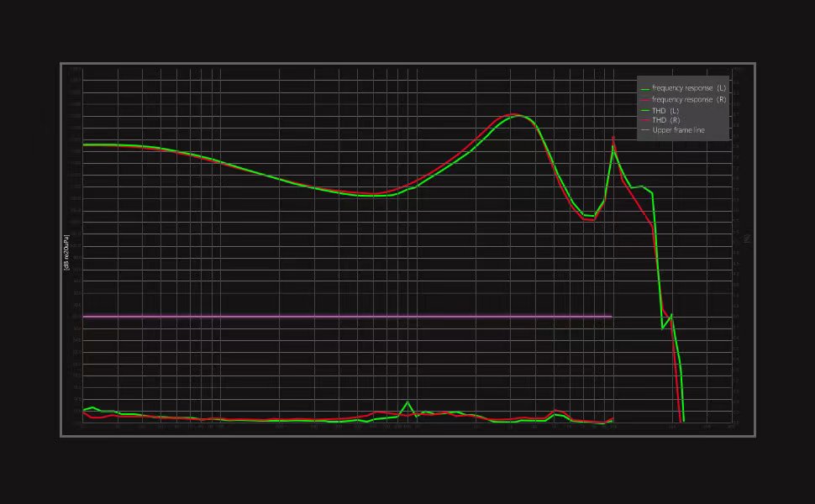Viewport: 815px width, 504px height.
Task: Click green line marker beside frequency response (L)
Action: pos(645,88)
